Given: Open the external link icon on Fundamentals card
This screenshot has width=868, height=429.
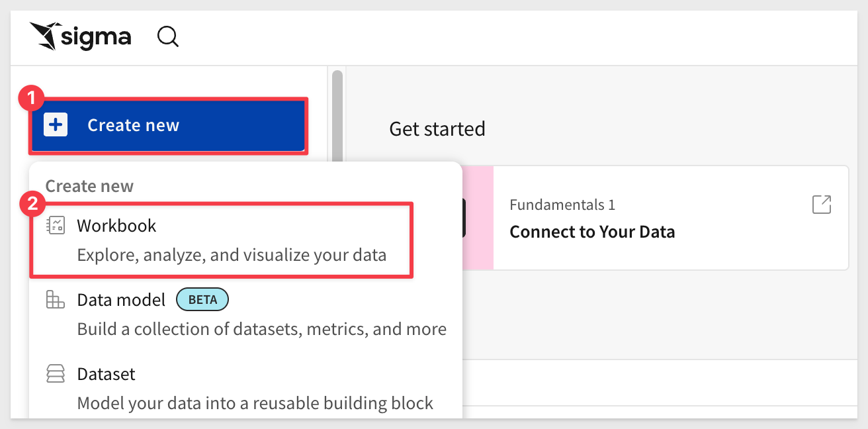Looking at the screenshot, I should pos(821,205).
